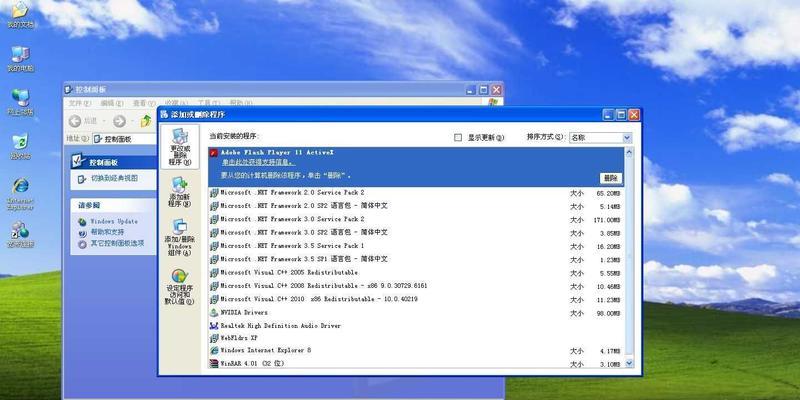Click the WebFldrs XP icon
The image size is (800, 400).
(x=214, y=338)
